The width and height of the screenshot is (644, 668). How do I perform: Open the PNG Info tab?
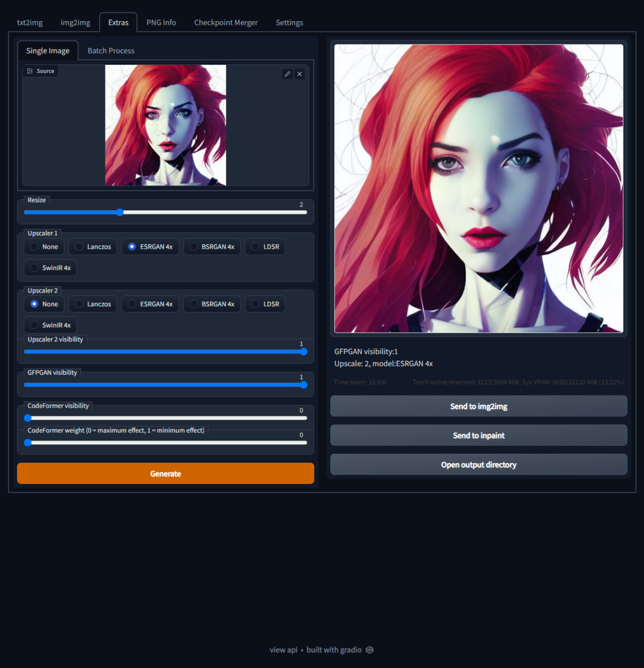[160, 22]
